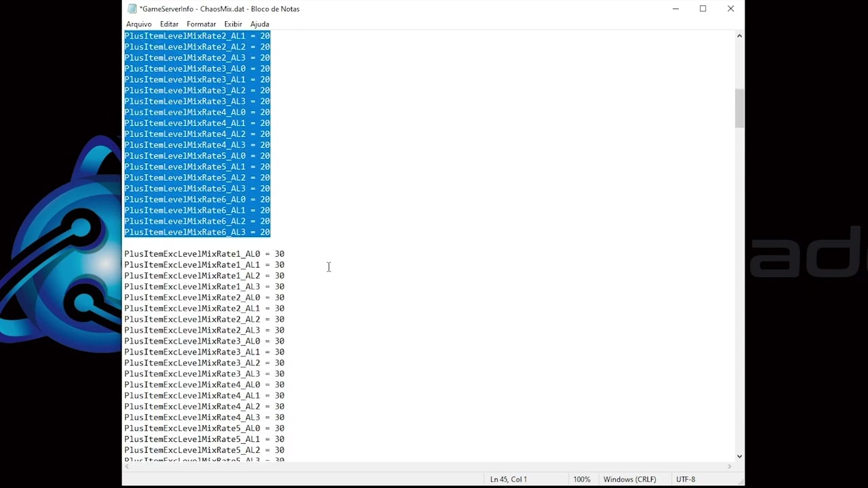
Task: Click line PlusItemLevelMixRate6_AL0 = 20
Action: tap(197, 199)
